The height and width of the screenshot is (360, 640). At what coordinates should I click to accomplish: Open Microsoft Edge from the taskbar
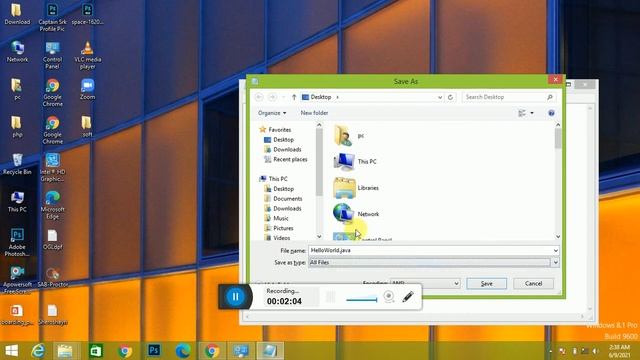coord(183,351)
